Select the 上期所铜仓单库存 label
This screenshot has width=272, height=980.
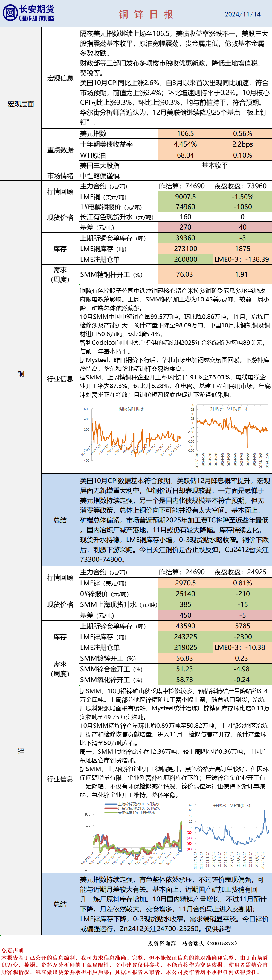(x=118, y=238)
